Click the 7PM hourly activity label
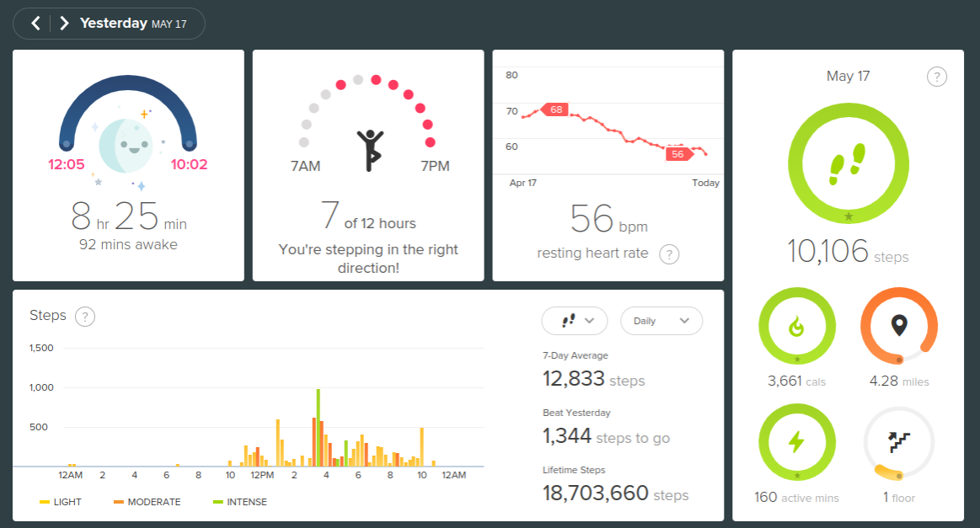This screenshot has width=980, height=528. click(x=435, y=166)
